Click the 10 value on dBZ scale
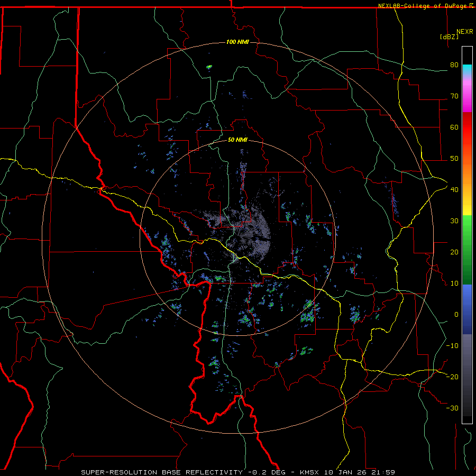The image size is (476, 476). pyautogui.click(x=454, y=283)
